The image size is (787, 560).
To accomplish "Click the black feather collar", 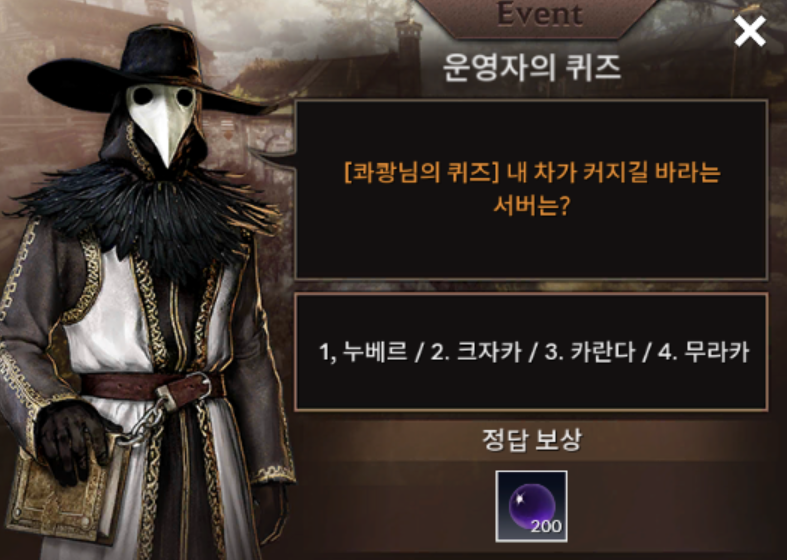I will (x=151, y=211).
